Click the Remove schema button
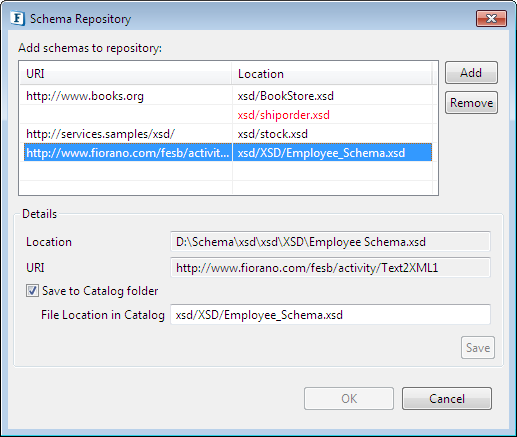 (x=471, y=103)
